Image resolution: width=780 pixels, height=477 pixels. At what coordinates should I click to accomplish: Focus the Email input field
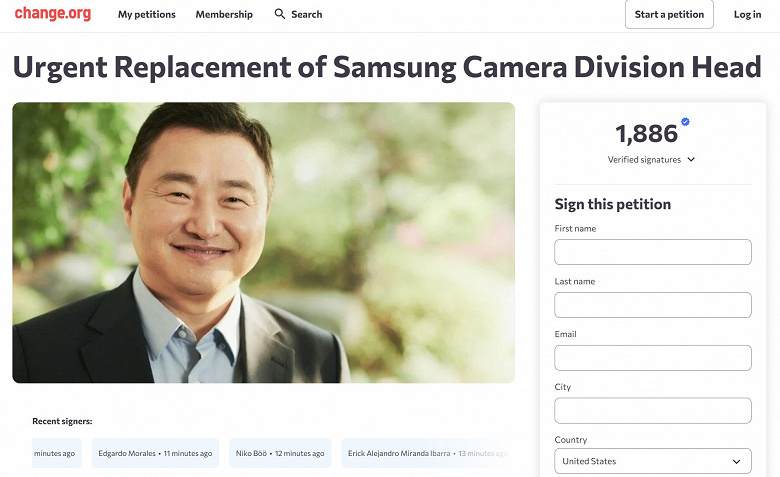pyautogui.click(x=653, y=358)
